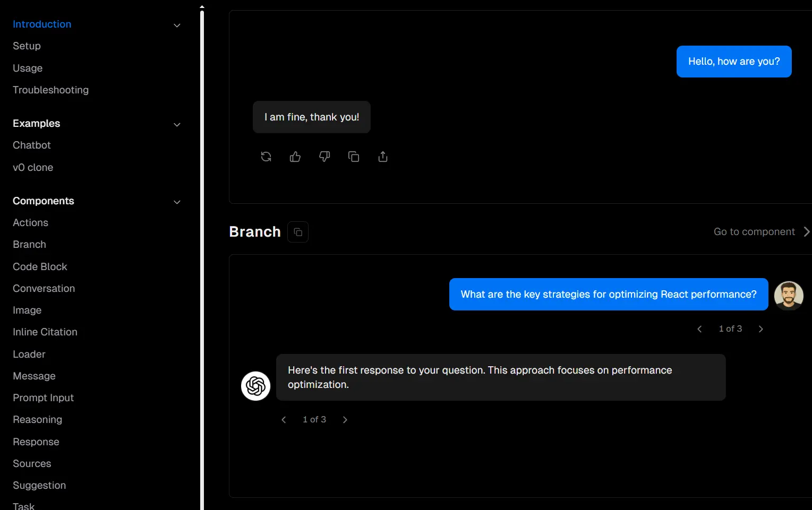The image size is (812, 510).
Task: Show previous assistant response branch
Action: pyautogui.click(x=284, y=420)
